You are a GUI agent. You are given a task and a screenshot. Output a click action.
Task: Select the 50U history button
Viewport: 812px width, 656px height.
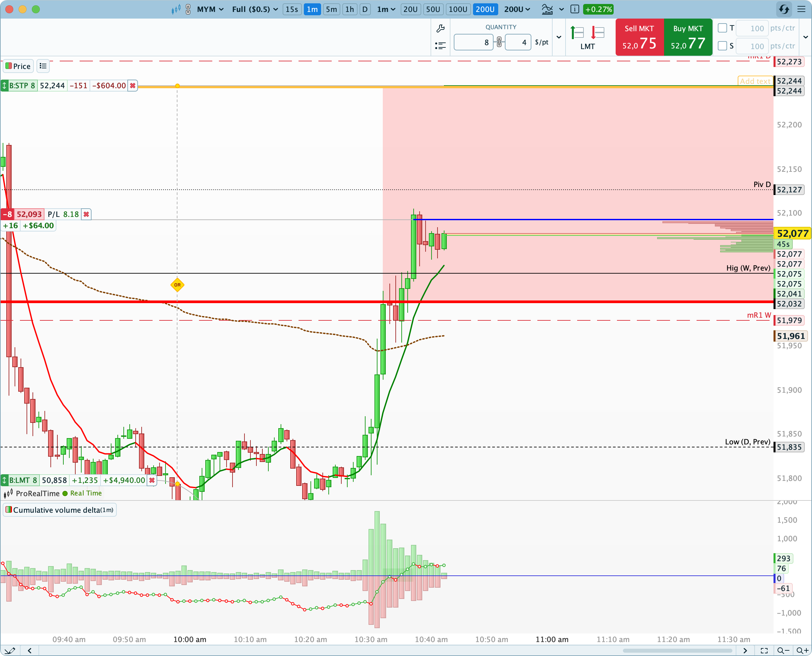pos(433,9)
